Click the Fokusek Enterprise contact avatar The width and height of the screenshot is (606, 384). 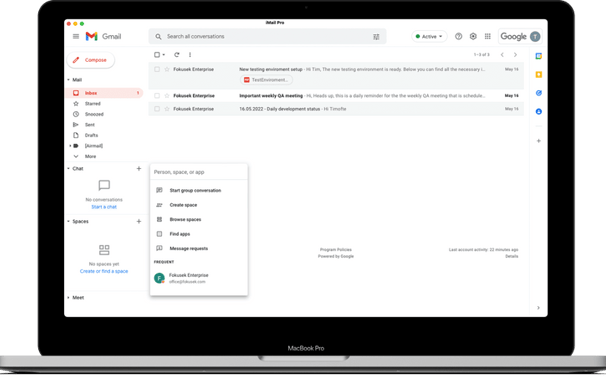[159, 278]
